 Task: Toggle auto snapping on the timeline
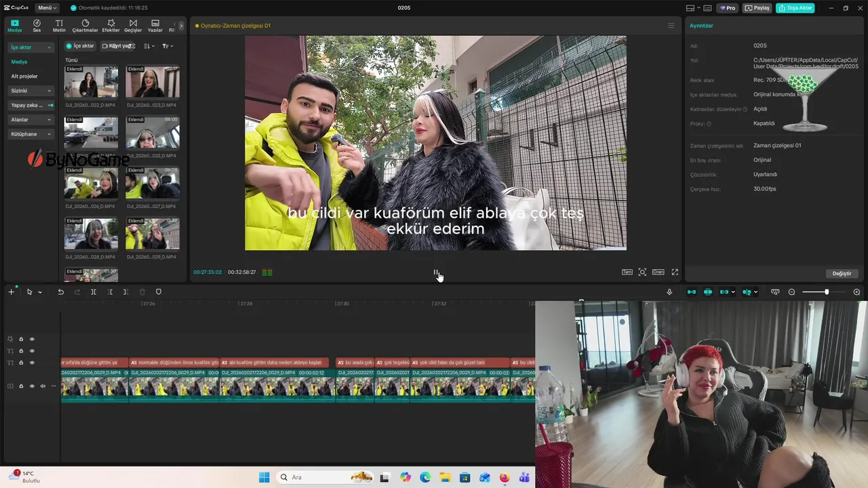pos(708,291)
